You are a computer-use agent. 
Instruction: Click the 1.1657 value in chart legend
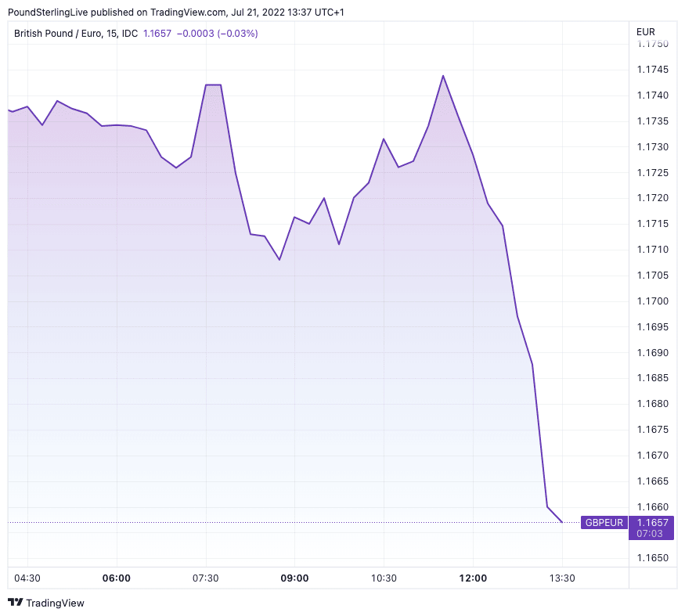157,34
